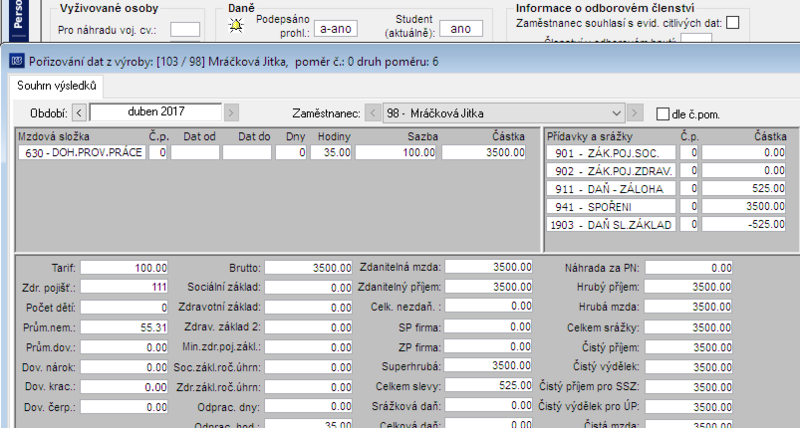Click the Hrubý příjem field
Screen dimensions: 800x428
(689, 287)
